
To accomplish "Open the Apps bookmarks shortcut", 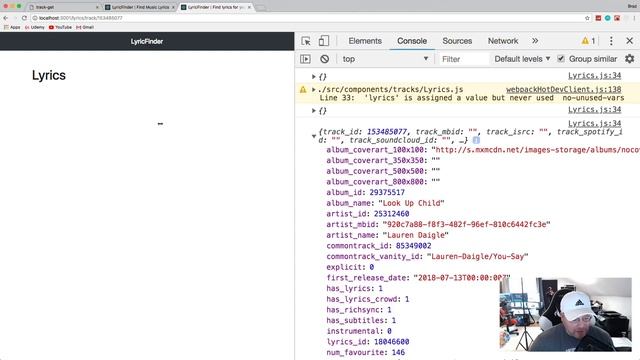I will tap(12, 27).
